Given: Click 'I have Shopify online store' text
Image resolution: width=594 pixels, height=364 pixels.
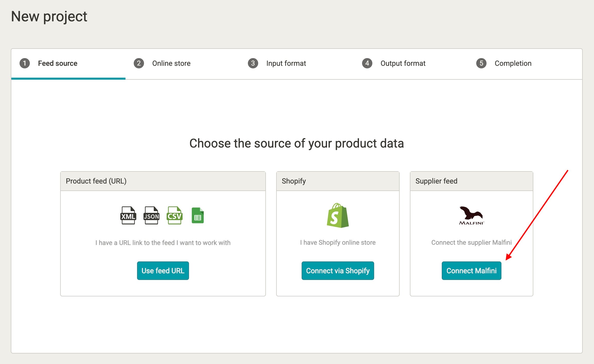Looking at the screenshot, I should click(x=338, y=242).
